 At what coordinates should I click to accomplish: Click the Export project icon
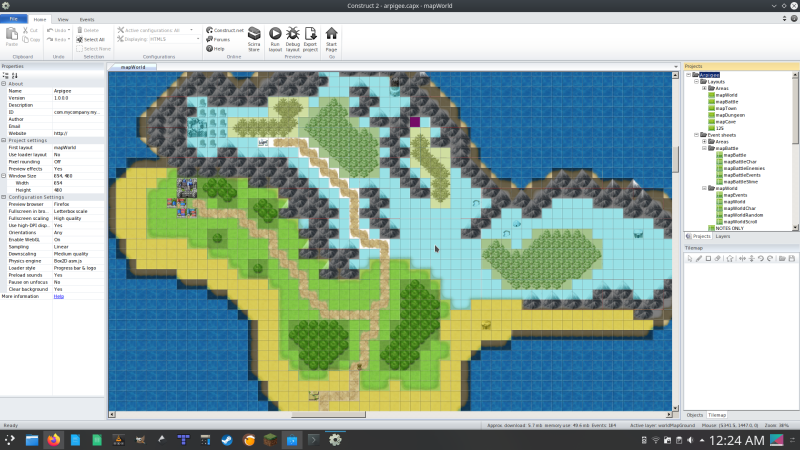[x=310, y=34]
